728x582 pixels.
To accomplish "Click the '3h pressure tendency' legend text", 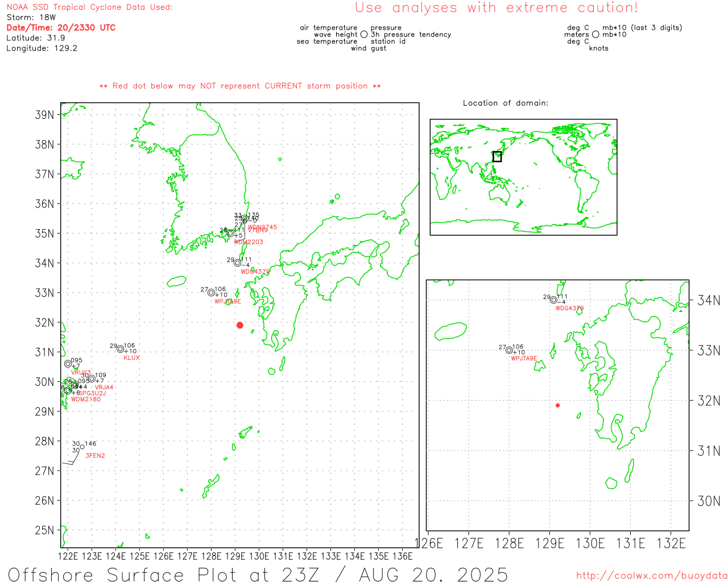I will (411, 35).
